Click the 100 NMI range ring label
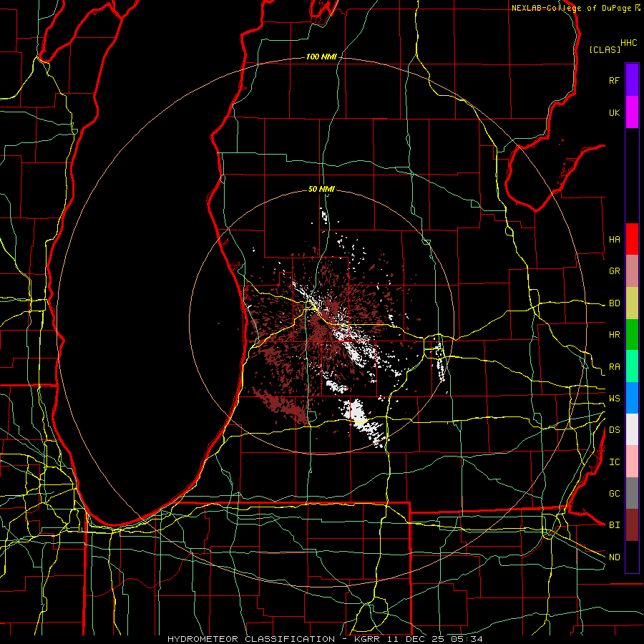The height and width of the screenshot is (644, 644). coord(321,57)
